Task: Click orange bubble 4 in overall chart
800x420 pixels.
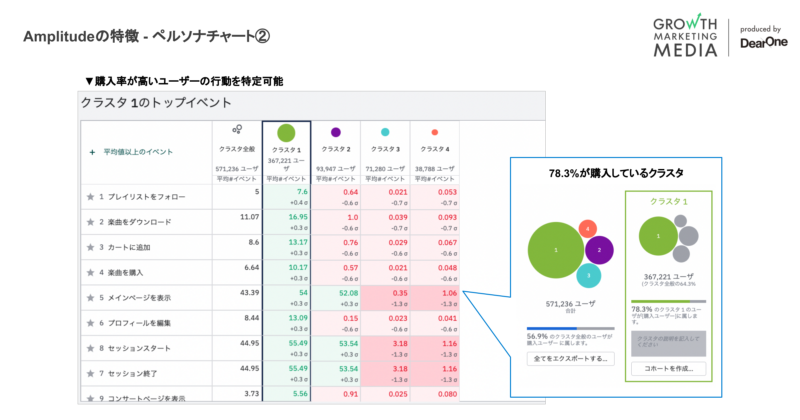Action: point(588,229)
